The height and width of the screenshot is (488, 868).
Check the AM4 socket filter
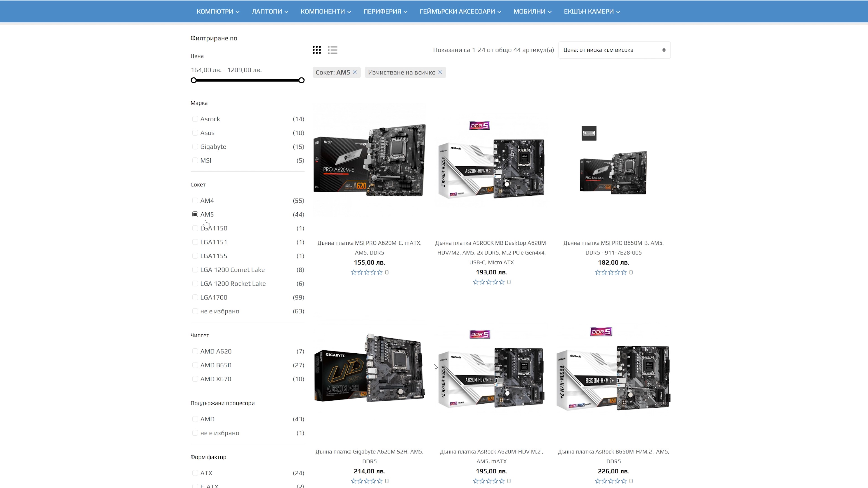coord(195,200)
